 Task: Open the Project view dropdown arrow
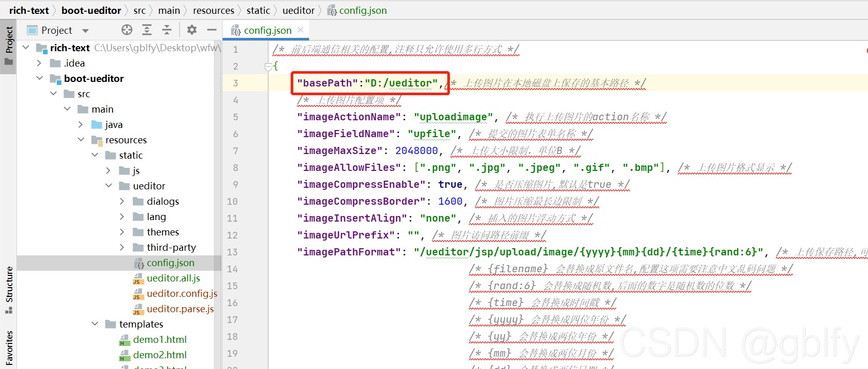85,31
